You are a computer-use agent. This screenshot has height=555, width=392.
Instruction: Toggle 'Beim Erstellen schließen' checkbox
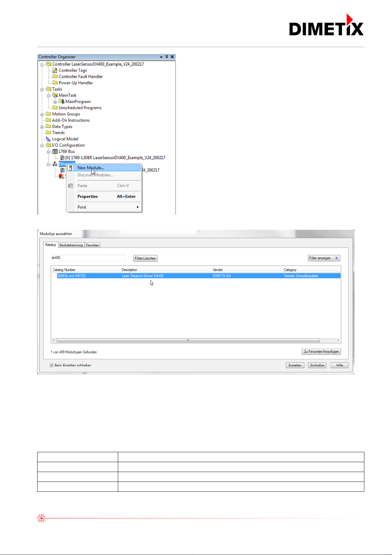(x=52, y=365)
